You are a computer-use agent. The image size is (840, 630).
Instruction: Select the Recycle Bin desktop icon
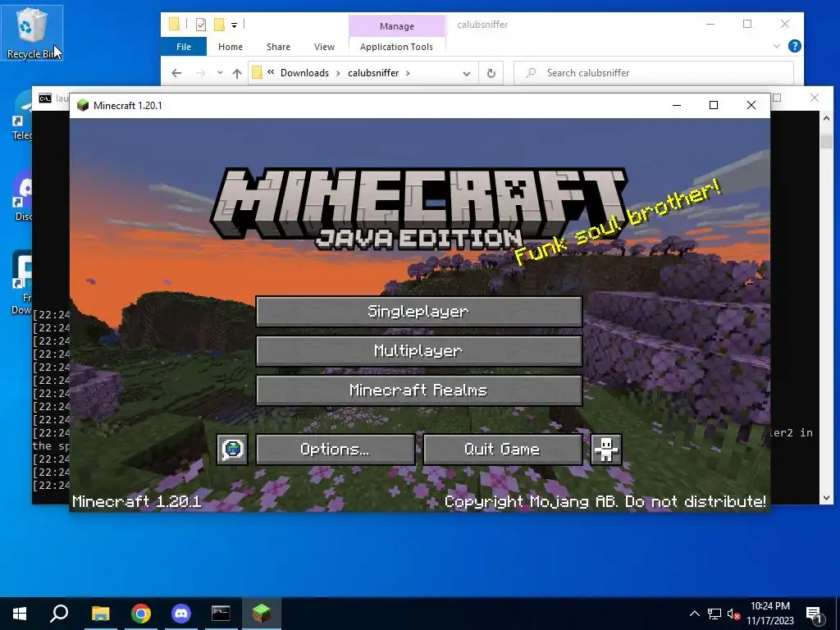pyautogui.click(x=32, y=33)
